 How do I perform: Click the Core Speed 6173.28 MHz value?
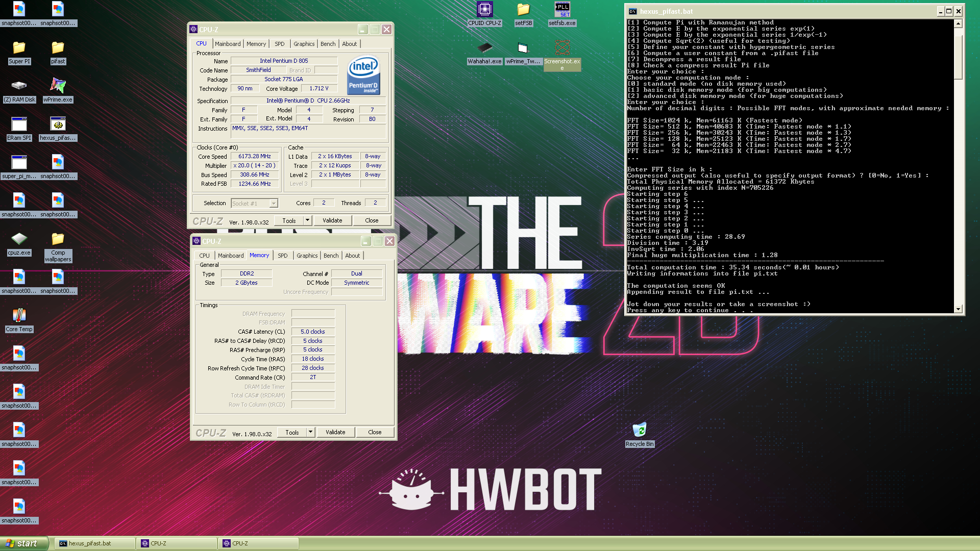(x=255, y=156)
